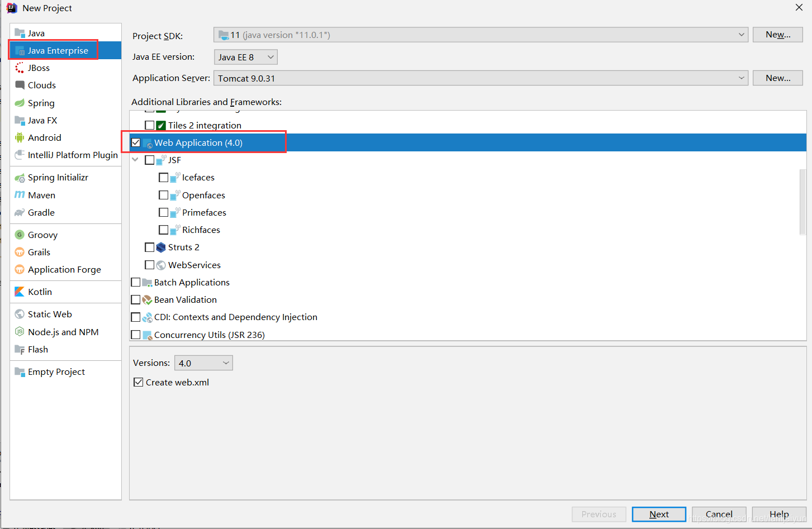Tick the CDI Contexts and Dependency Injection checkbox
This screenshot has height=529, width=812.
pos(136,317)
